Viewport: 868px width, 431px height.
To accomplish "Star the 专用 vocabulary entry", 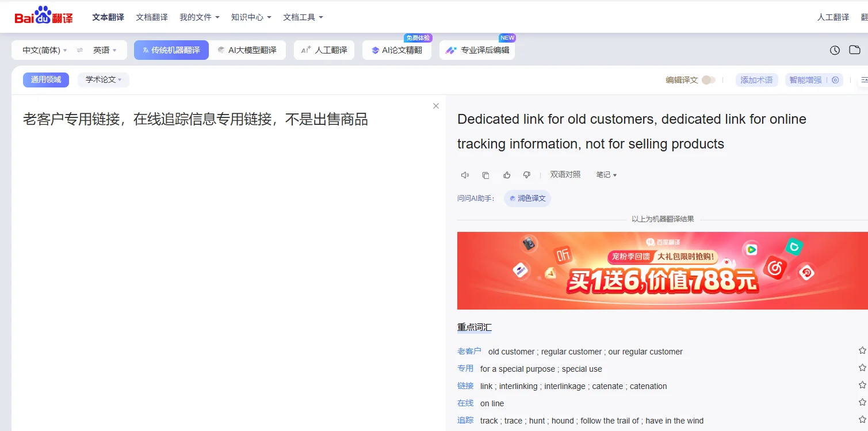I will 862,368.
